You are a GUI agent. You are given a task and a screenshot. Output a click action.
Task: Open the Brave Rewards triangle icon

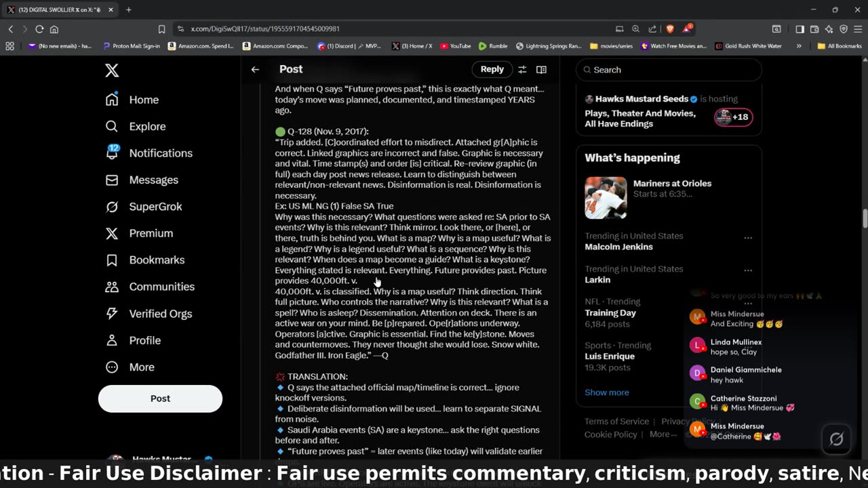687,28
